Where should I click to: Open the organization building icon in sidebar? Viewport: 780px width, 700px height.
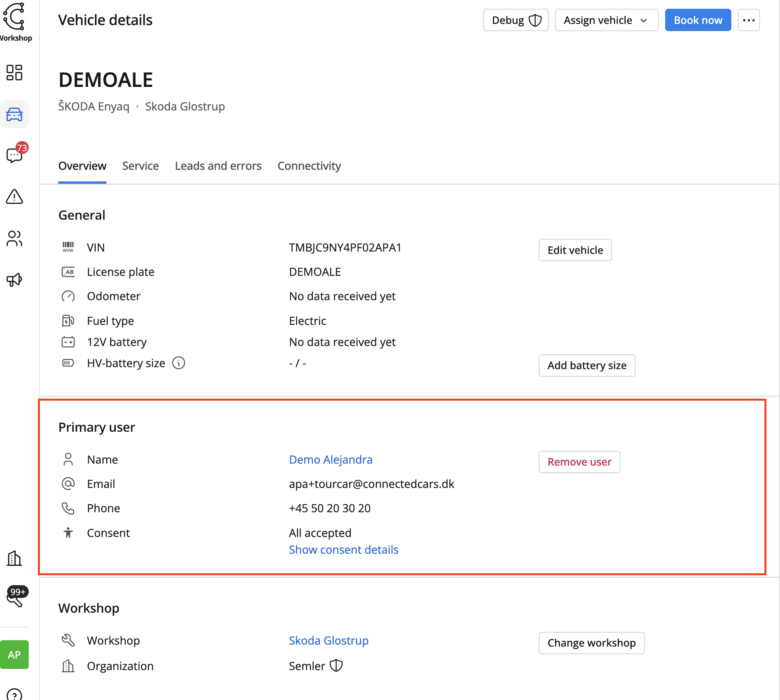pos(14,558)
